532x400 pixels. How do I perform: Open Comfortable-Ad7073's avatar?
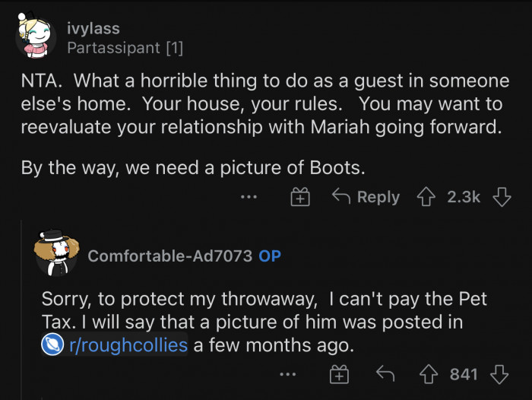55,254
